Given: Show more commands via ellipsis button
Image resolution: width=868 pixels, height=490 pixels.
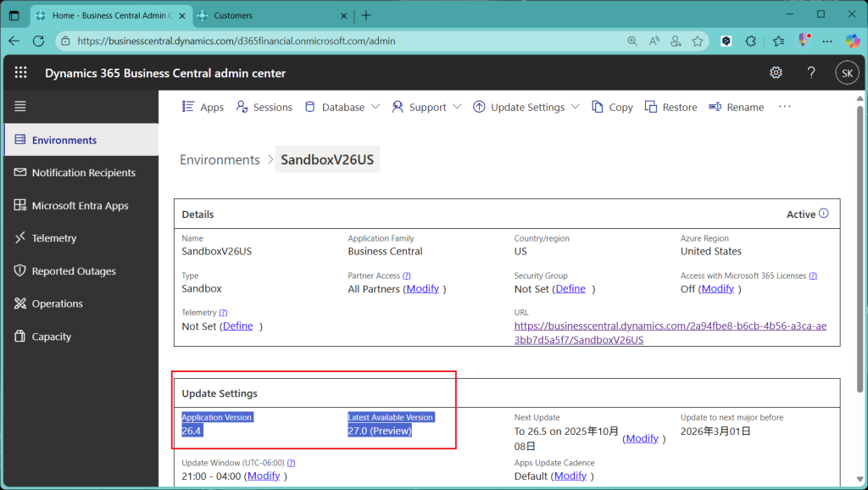Looking at the screenshot, I should click(x=784, y=107).
